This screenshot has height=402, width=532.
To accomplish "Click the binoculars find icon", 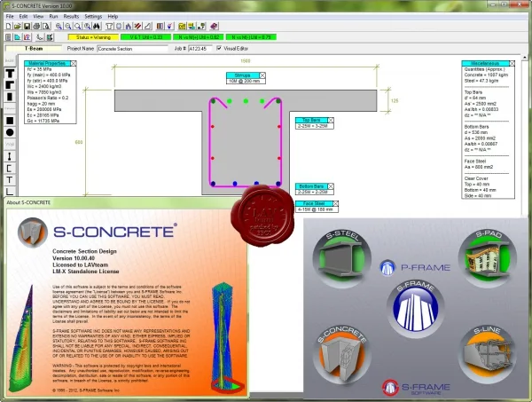I will pyautogui.click(x=97, y=26).
